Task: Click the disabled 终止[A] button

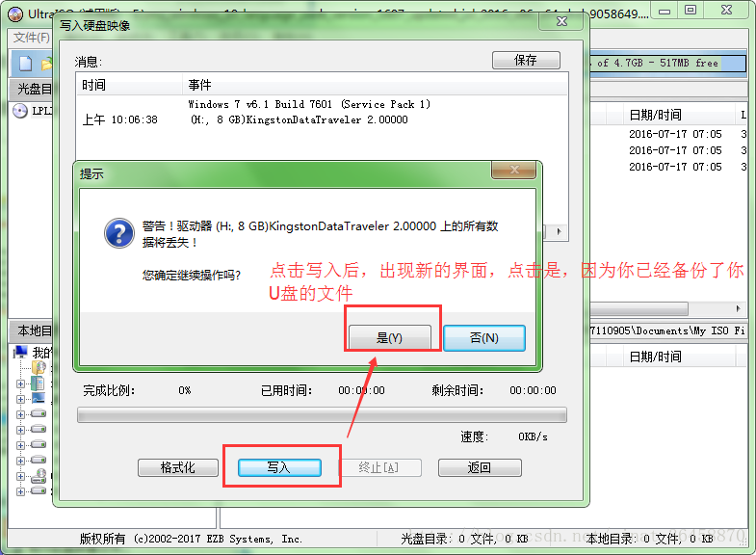Action: (379, 467)
